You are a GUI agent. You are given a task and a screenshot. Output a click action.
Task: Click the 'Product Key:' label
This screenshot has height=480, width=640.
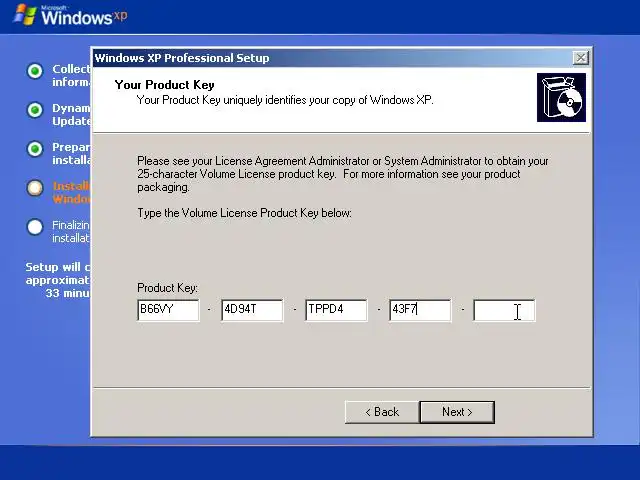point(167,288)
